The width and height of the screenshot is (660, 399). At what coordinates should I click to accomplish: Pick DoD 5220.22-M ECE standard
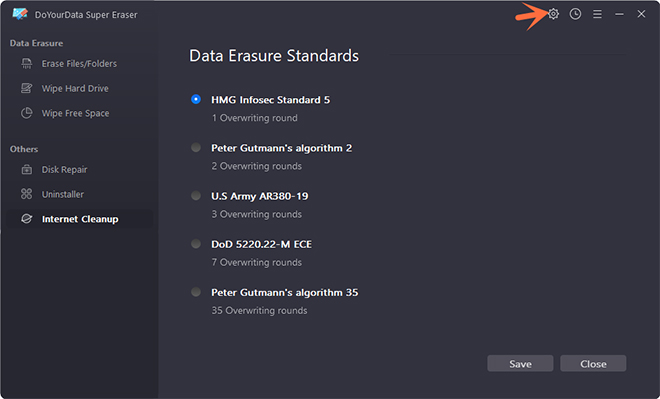[x=196, y=244]
